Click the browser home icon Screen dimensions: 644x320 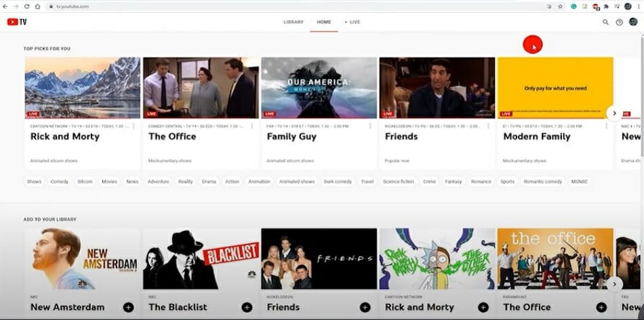tap(37, 7)
